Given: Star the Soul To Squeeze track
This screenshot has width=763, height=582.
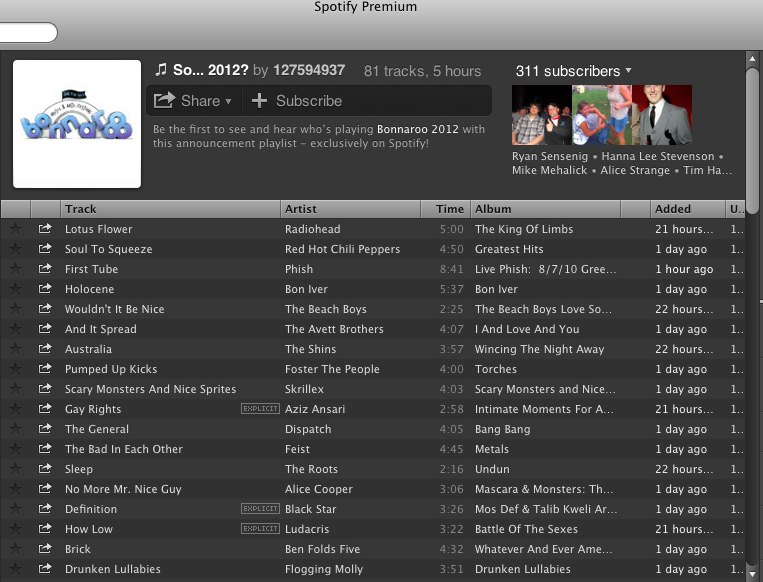Looking at the screenshot, I should click(16, 248).
